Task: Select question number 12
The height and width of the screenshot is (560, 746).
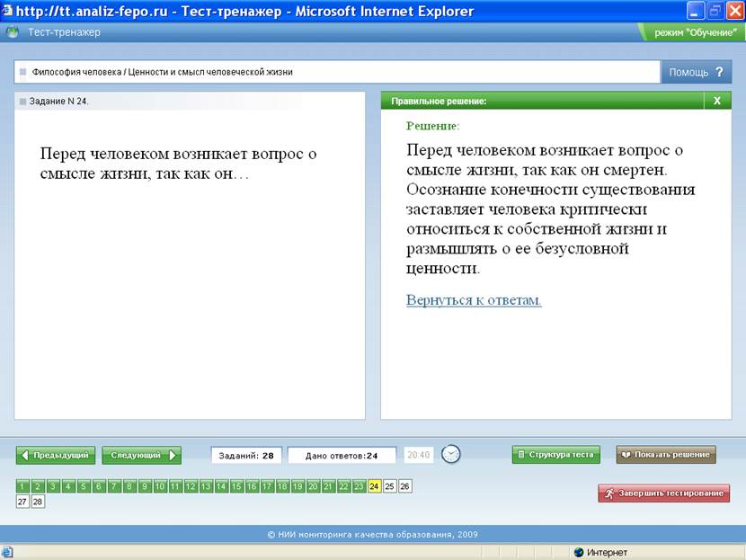Action: click(191, 486)
